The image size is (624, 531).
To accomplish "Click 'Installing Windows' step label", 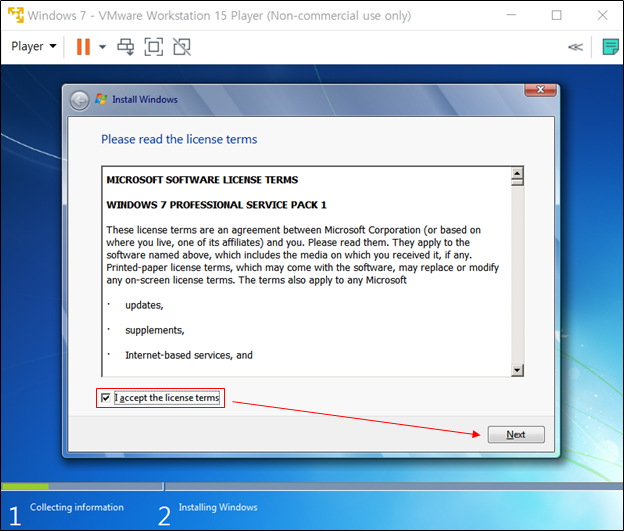I will 218,507.
